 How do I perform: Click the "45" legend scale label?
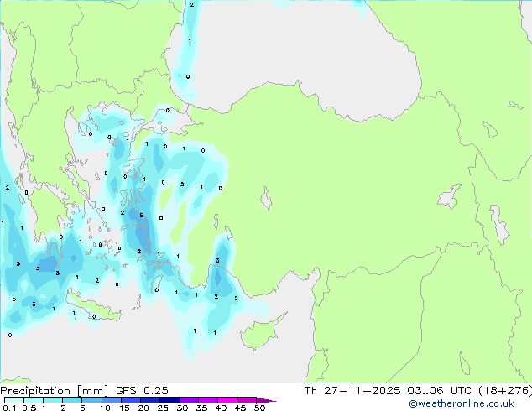click(240, 408)
